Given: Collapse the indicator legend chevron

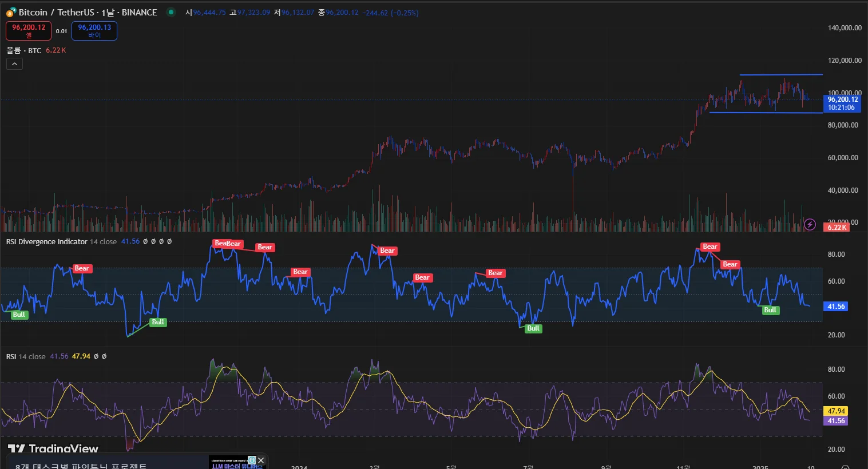Looking at the screenshot, I should (x=14, y=64).
